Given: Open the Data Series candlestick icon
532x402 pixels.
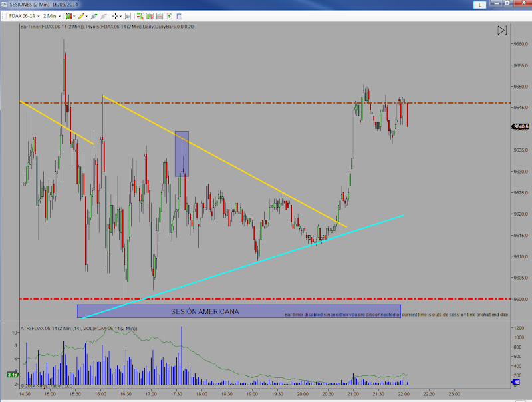Looking at the screenshot, I should click(x=150, y=16).
